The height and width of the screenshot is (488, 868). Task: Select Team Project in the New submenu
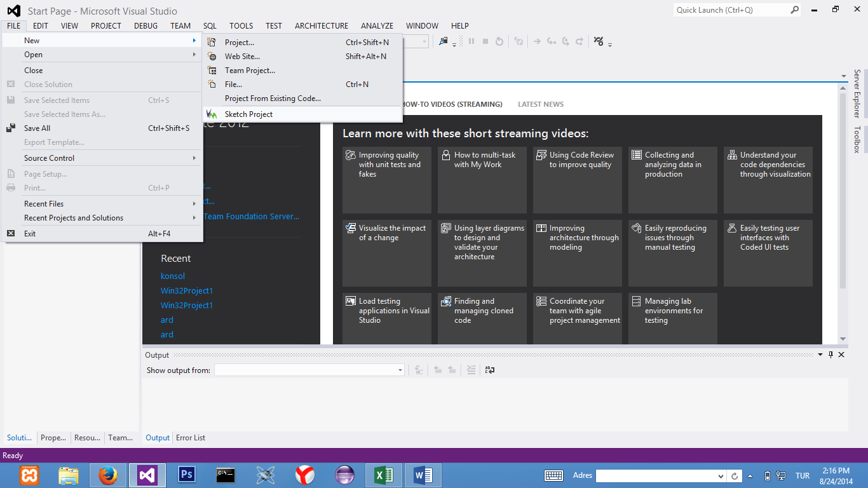click(x=302, y=71)
